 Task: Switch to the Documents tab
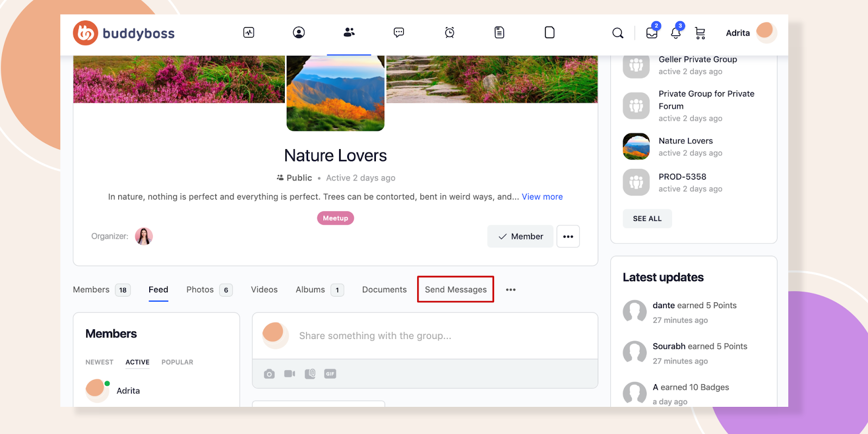(x=384, y=290)
